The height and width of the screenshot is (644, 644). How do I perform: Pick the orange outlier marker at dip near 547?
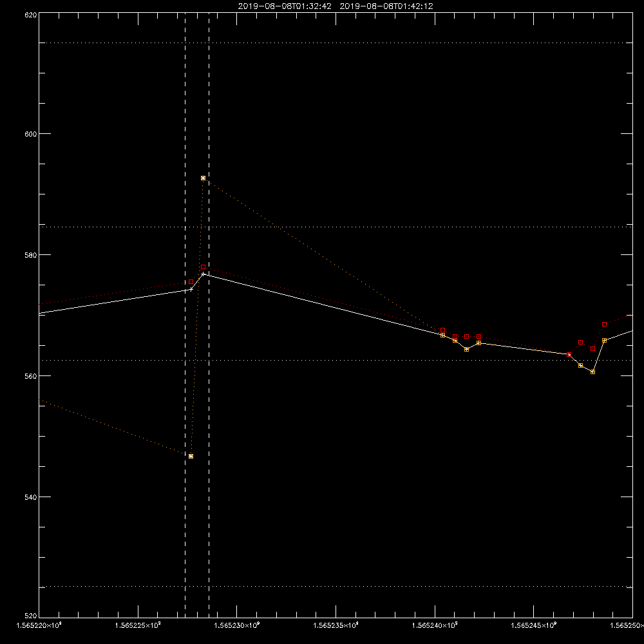point(191,457)
